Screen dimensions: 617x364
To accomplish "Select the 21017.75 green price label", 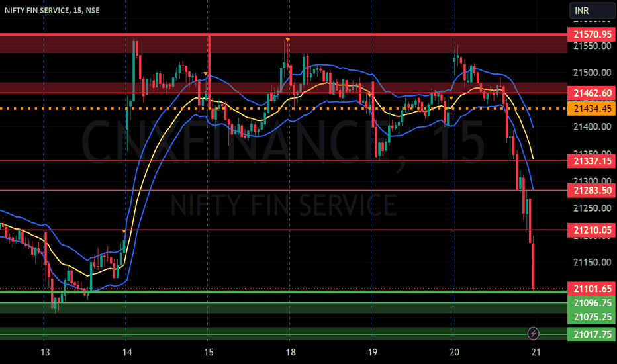I will pyautogui.click(x=591, y=334).
